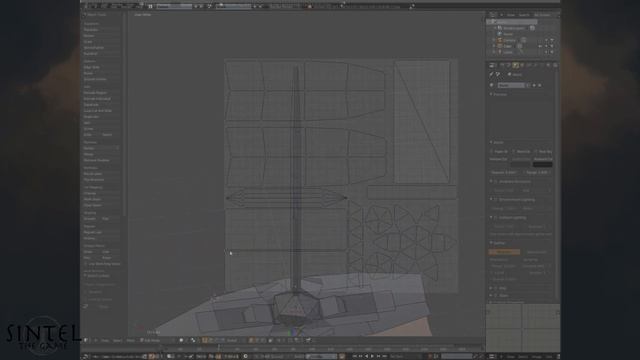640x360 pixels.
Task: Enable the Blend Sky checkbox
Action: point(513,152)
